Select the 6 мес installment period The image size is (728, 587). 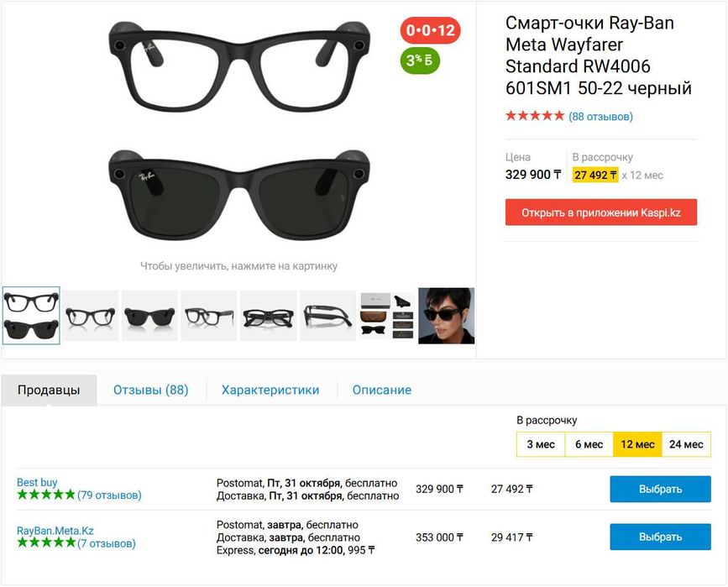(589, 444)
